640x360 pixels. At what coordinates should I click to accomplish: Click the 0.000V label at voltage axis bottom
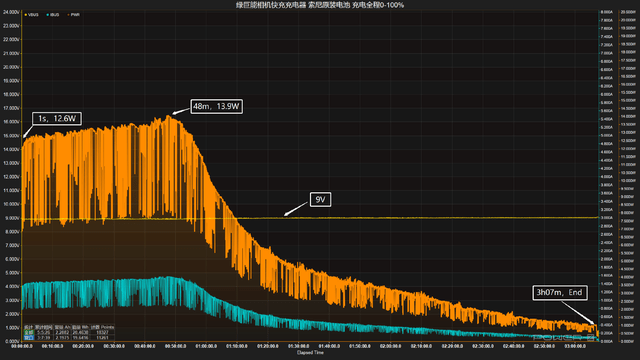coord(12,341)
